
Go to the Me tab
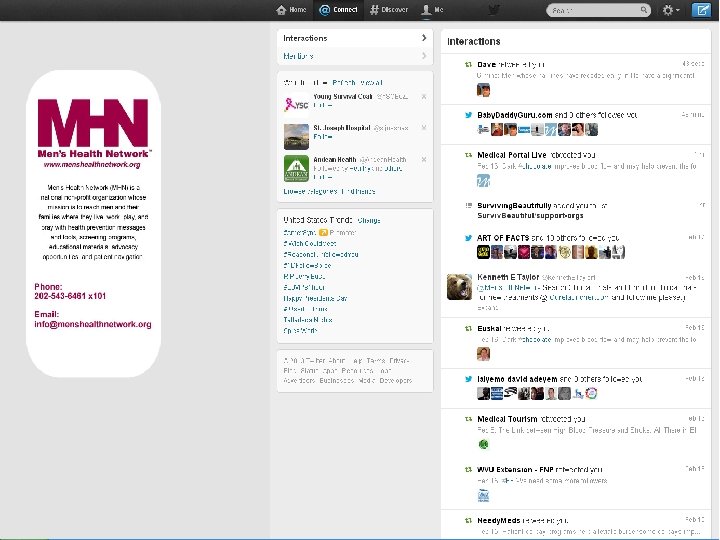pyautogui.click(x=433, y=10)
